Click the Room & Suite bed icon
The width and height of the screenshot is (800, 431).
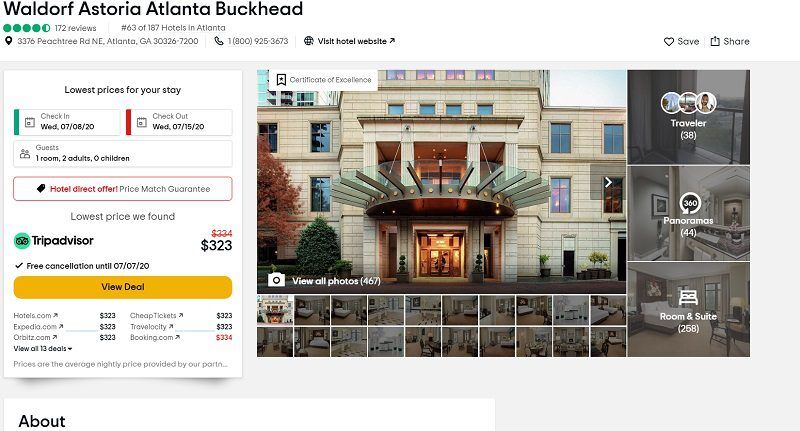pyautogui.click(x=688, y=297)
